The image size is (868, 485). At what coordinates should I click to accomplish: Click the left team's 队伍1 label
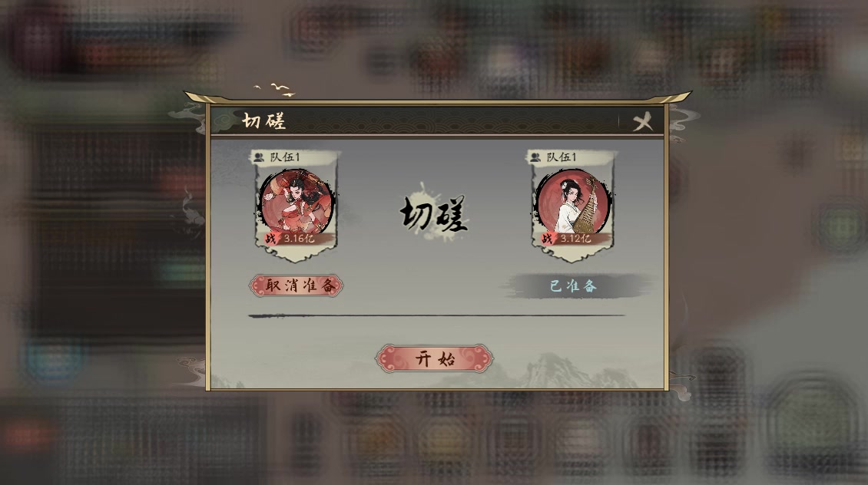pos(285,157)
